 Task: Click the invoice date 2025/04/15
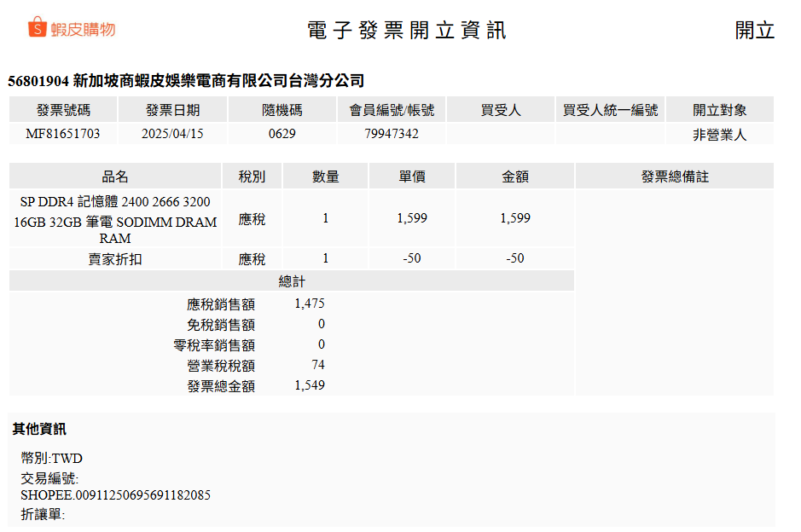tap(172, 134)
